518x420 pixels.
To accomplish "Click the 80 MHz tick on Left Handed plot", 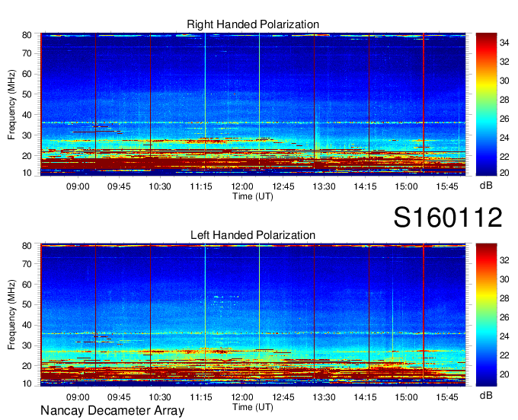I will 27,246.
